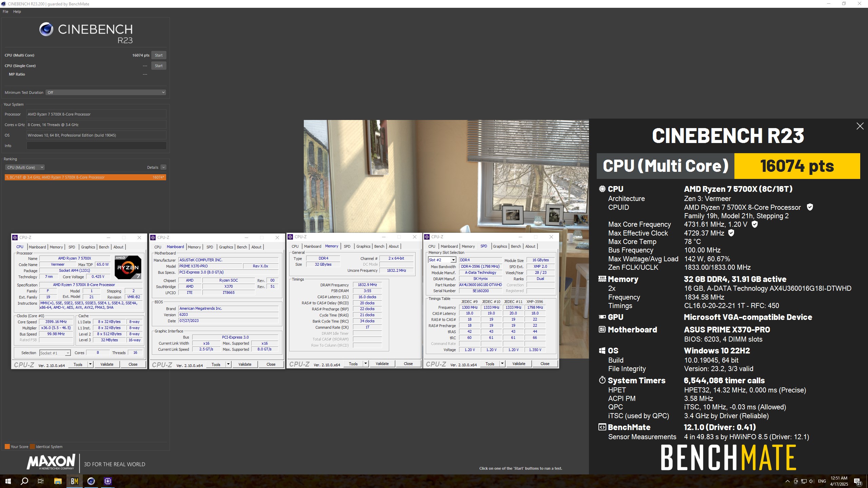Click the taskbar clock and date
The image size is (868, 488).
pyautogui.click(x=839, y=481)
